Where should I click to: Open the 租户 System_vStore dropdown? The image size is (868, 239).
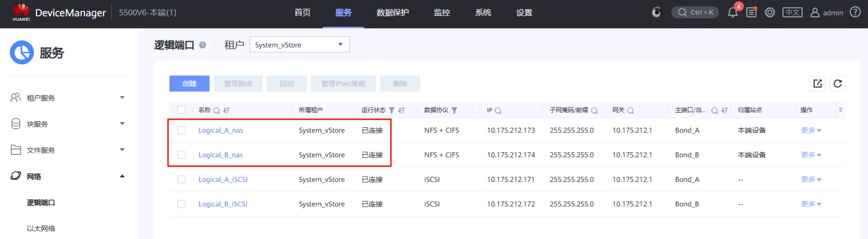coord(299,45)
